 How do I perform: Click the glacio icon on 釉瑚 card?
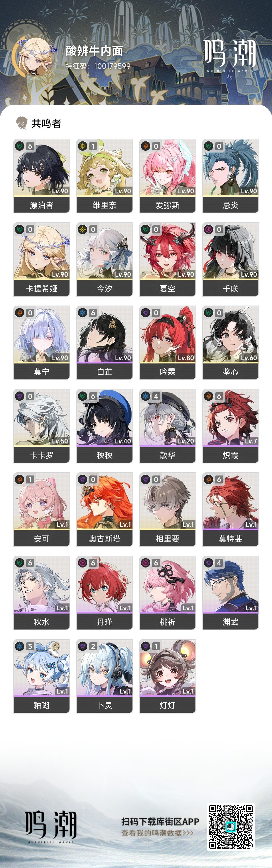[20, 646]
